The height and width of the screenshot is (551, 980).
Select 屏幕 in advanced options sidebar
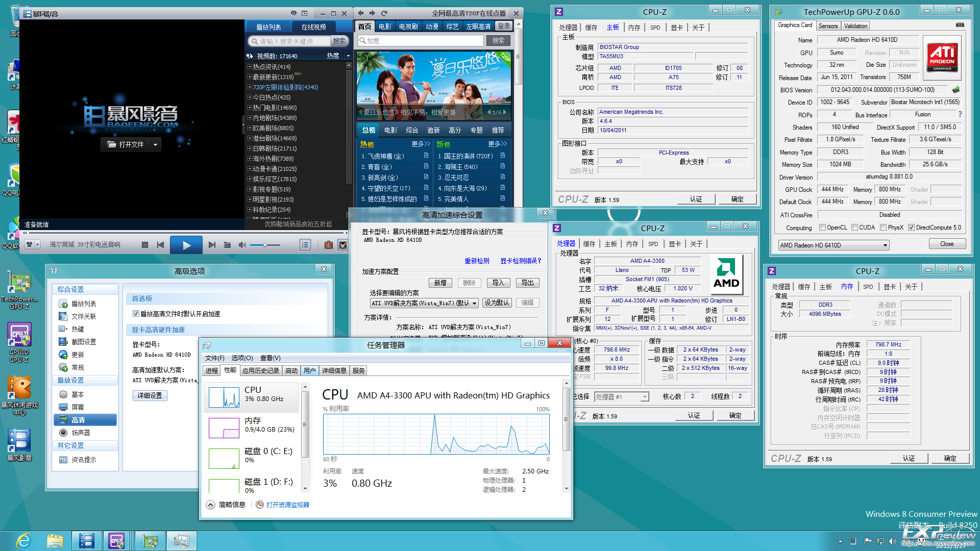pyautogui.click(x=78, y=407)
